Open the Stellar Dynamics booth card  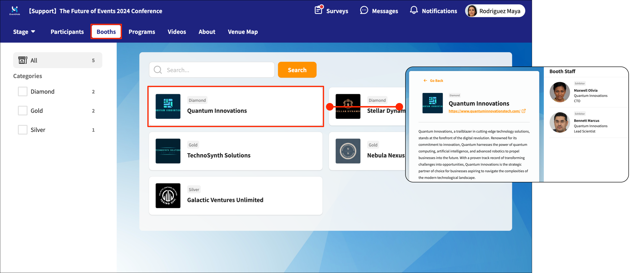tap(367, 106)
